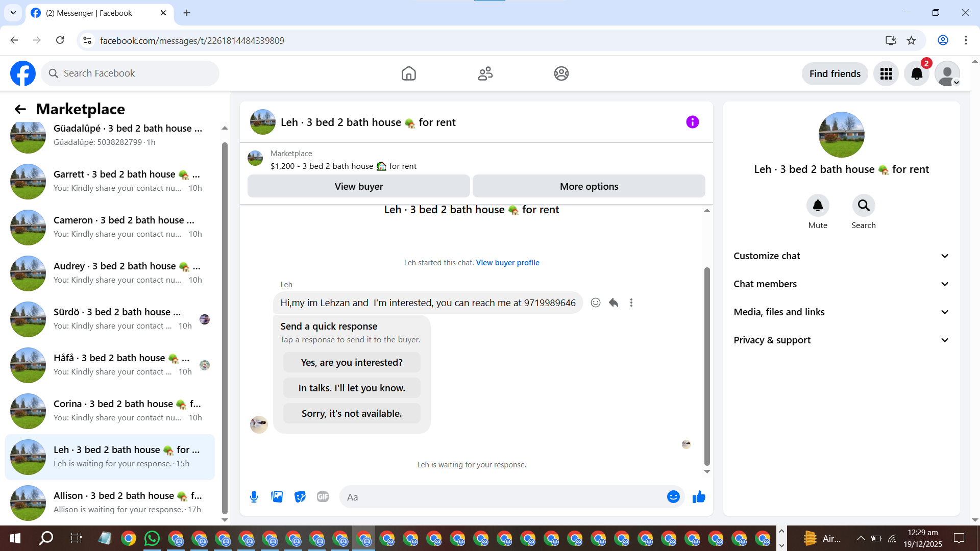React to Leh's message with emoji
Viewport: 980px width, 551px height.
[x=595, y=303]
